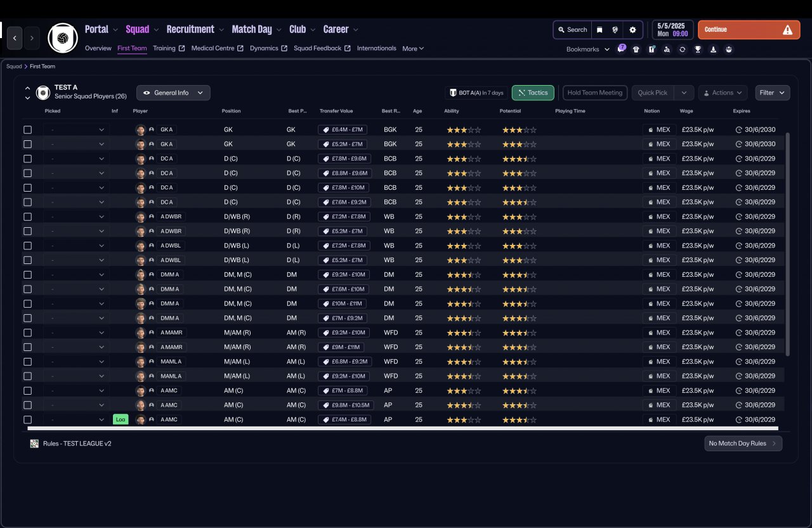812x528 pixels.
Task: Click the status icon before the £7.8M - £9.6M player
Action: point(152,159)
